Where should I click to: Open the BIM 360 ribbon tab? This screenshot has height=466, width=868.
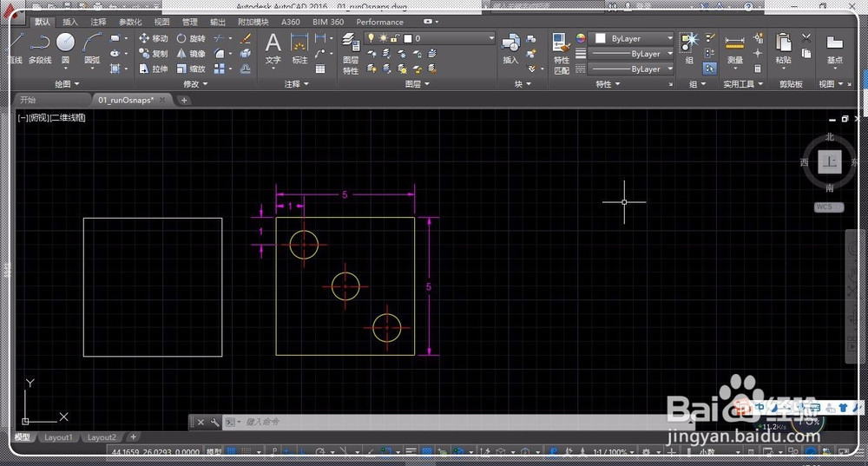coord(328,23)
